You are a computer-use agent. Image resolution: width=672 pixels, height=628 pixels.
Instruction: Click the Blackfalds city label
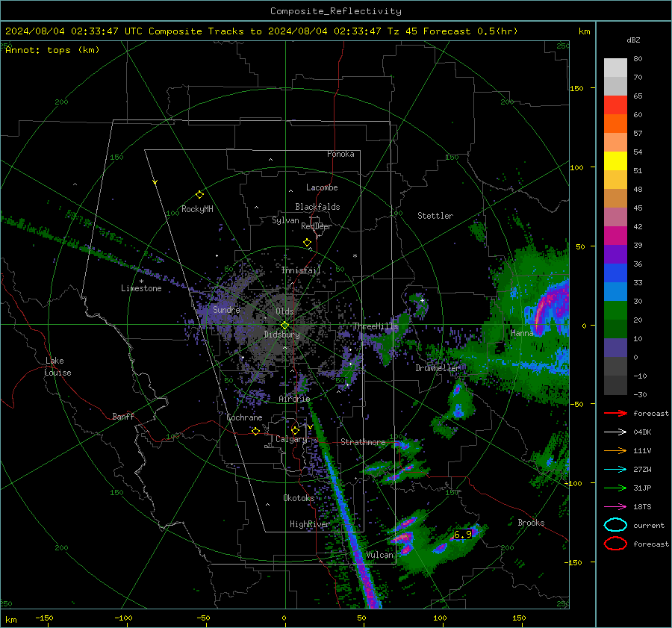tap(317, 207)
